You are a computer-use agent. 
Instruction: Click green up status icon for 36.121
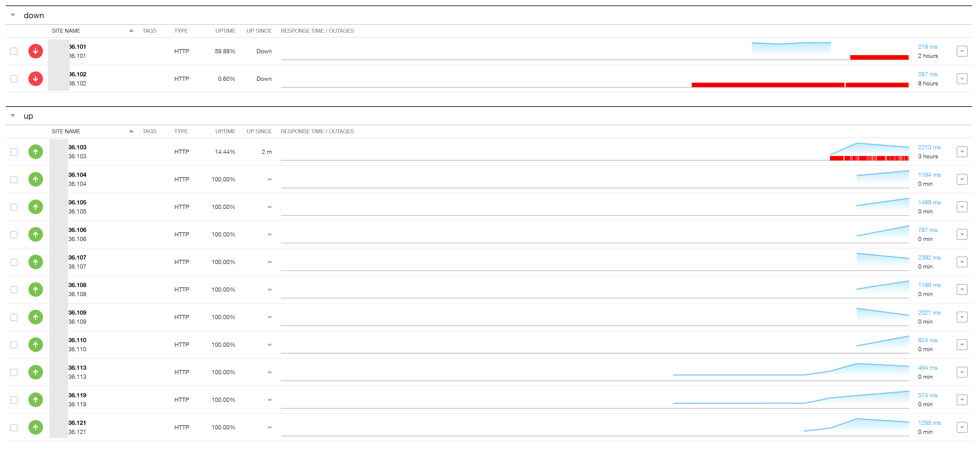(35, 427)
